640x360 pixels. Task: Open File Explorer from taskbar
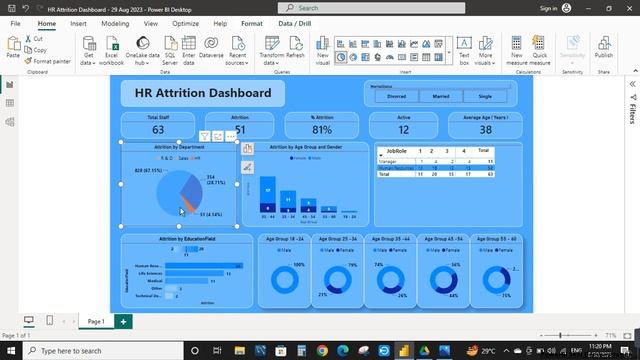point(240,351)
